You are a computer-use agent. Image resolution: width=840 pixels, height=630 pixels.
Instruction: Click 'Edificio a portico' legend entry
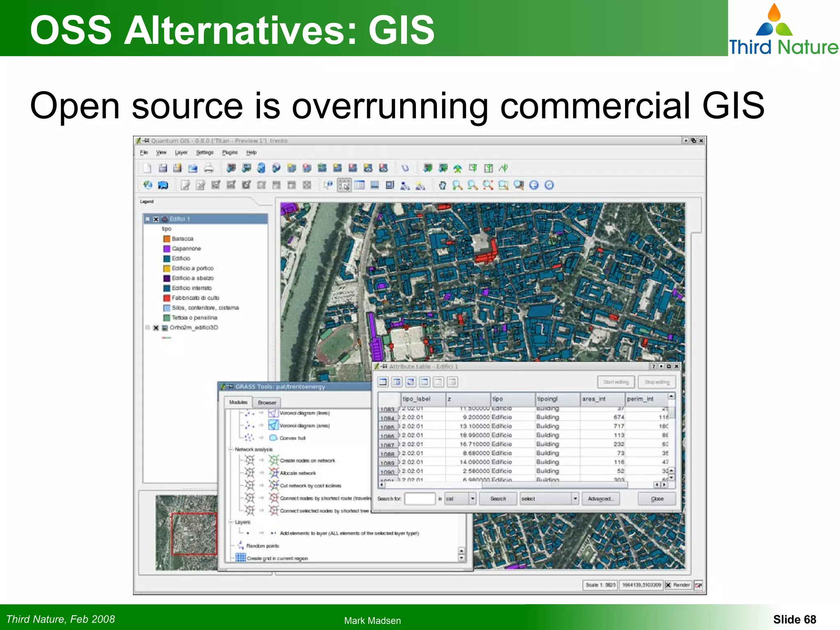click(192, 268)
